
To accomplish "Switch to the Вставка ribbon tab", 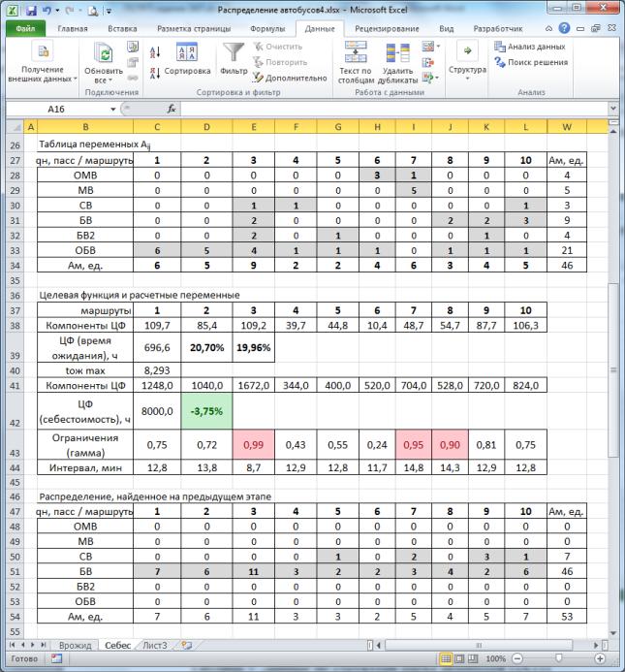I will pyautogui.click(x=122, y=29).
